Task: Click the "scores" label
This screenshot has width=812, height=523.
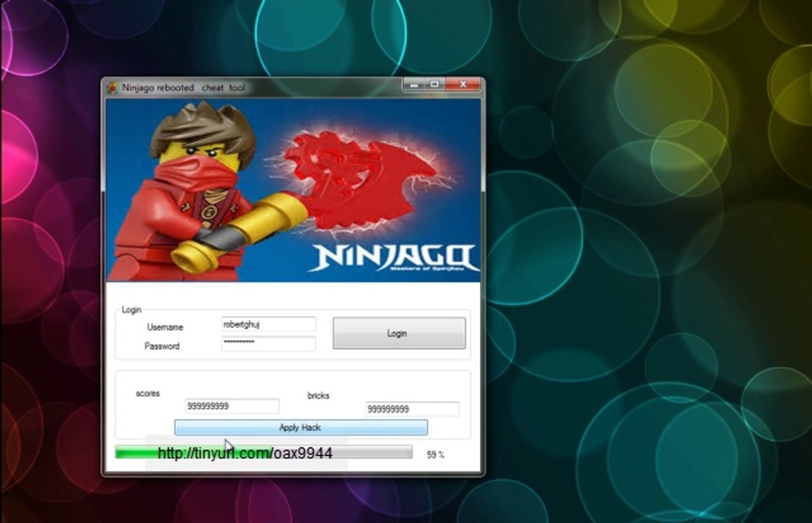Action: [x=148, y=394]
